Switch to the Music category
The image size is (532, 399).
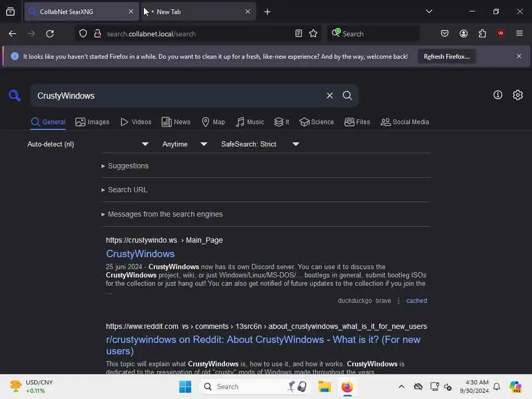point(250,122)
